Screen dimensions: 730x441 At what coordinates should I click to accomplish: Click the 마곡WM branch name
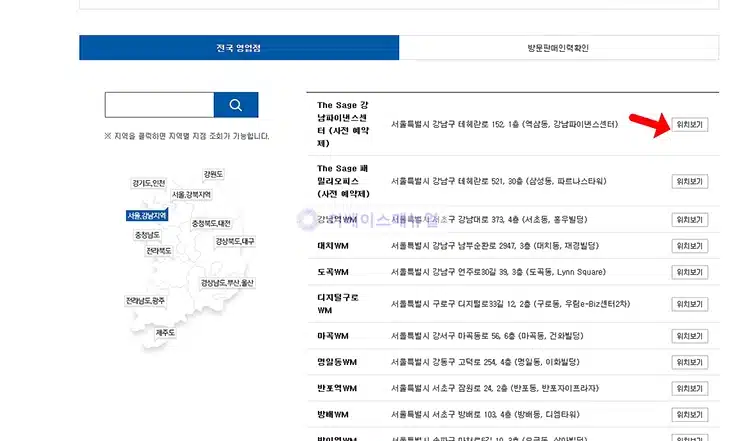(x=333, y=336)
